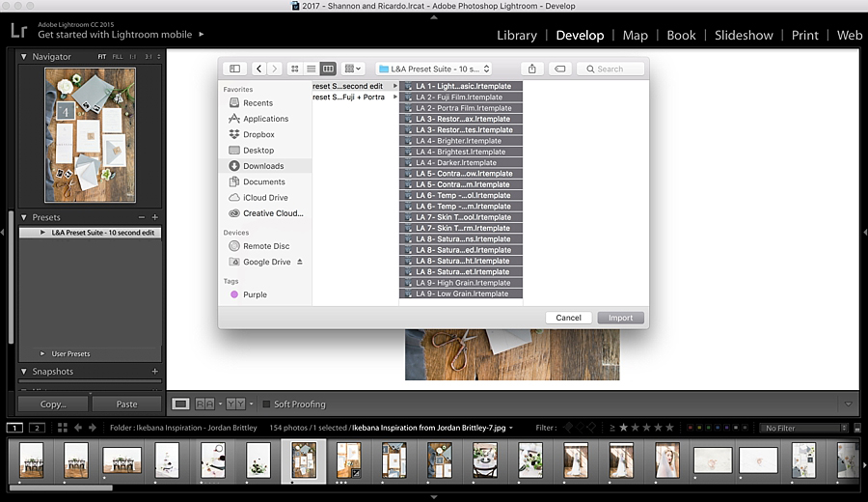Image resolution: width=868 pixels, height=502 pixels.
Task: Create a new preset with plus icon
Action: [155, 217]
